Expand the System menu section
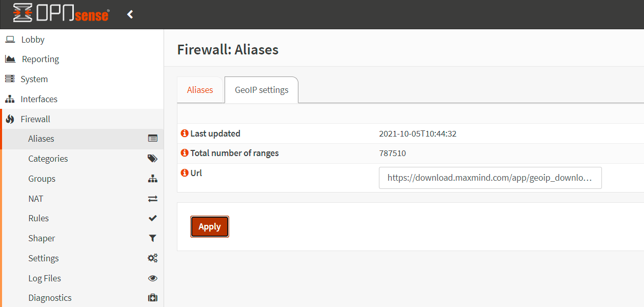This screenshot has width=644, height=307. (x=34, y=79)
